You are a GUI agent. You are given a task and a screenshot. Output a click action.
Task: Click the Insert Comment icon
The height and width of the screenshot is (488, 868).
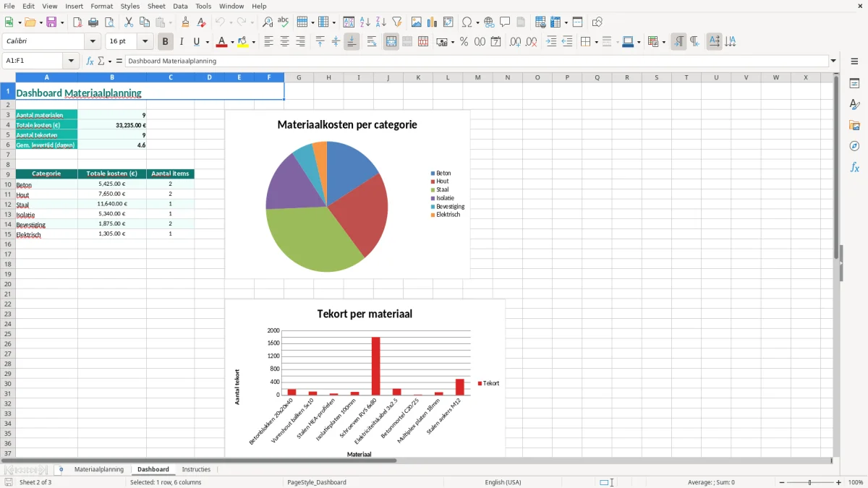pyautogui.click(x=505, y=22)
